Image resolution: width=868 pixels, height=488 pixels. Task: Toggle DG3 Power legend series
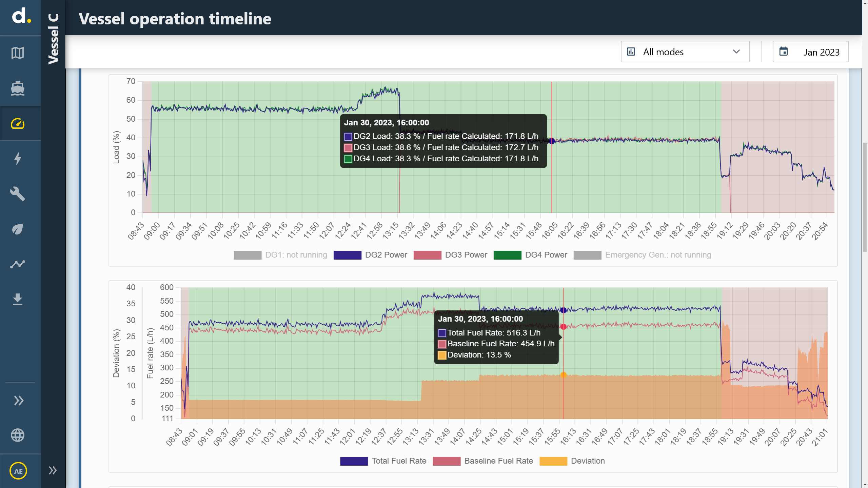[450, 255]
